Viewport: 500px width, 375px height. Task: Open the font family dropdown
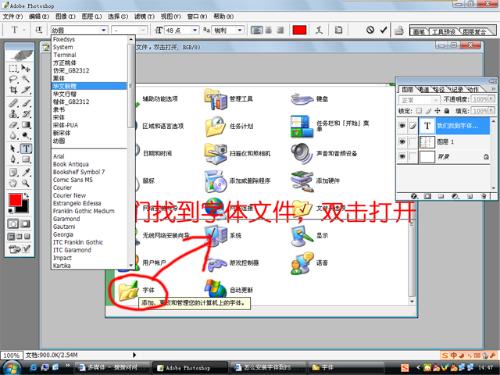tap(104, 30)
